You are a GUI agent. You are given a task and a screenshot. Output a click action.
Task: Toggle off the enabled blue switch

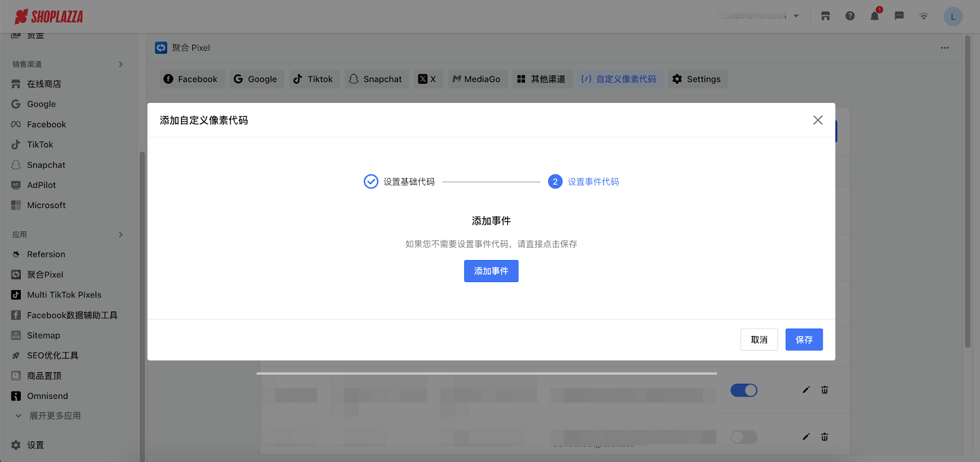(x=744, y=390)
